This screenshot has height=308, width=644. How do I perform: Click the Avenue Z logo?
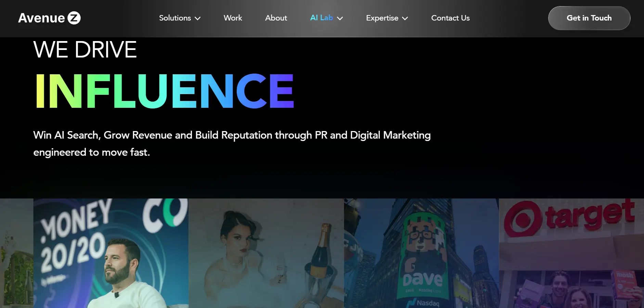point(50,18)
